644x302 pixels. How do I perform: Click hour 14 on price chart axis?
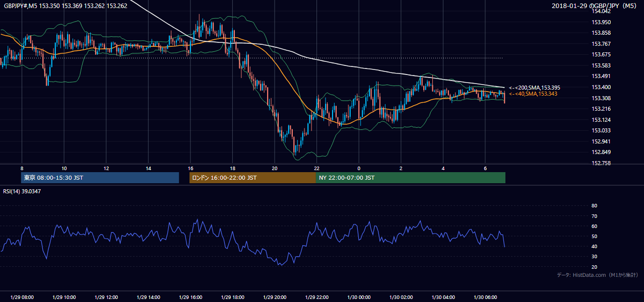148,168
